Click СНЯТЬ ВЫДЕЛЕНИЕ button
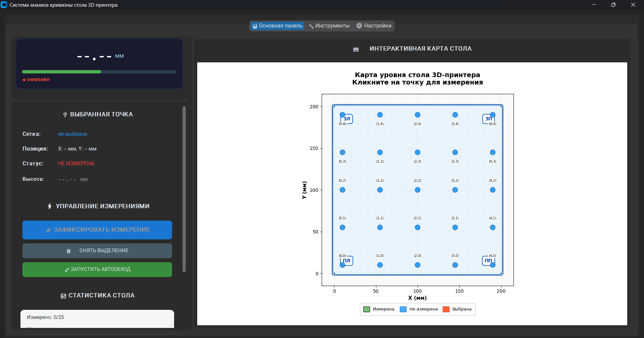Image resolution: width=644 pixels, height=338 pixels. tap(97, 251)
